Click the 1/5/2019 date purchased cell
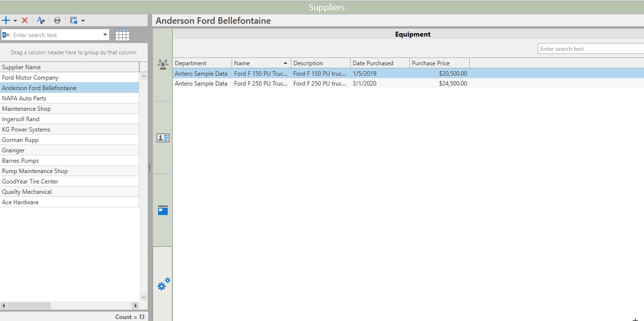 [x=380, y=73]
